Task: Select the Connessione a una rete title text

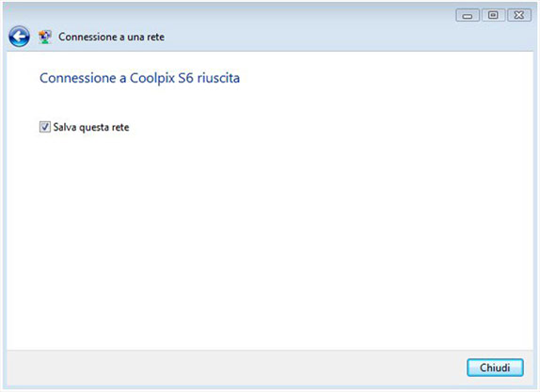Action: [111, 37]
